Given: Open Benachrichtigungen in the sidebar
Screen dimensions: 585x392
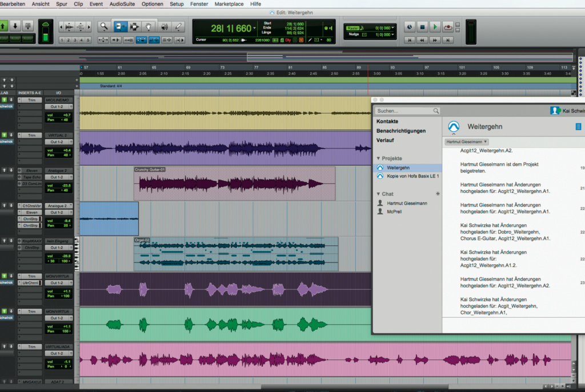Looking at the screenshot, I should (x=401, y=131).
